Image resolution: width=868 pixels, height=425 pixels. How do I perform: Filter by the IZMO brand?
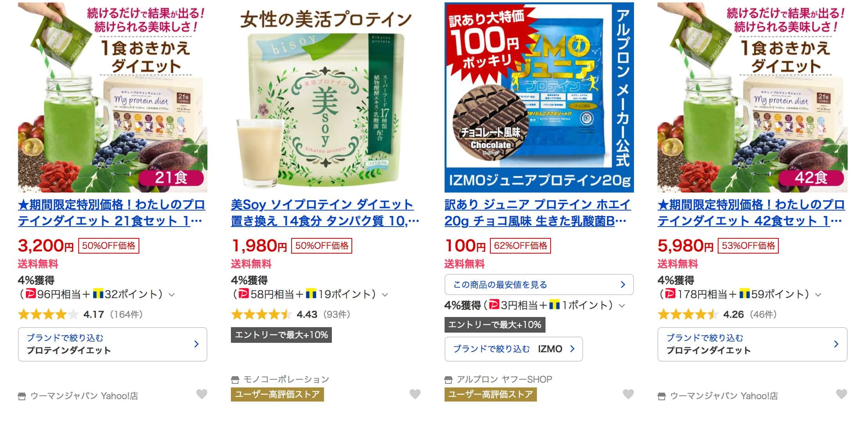coord(513,349)
